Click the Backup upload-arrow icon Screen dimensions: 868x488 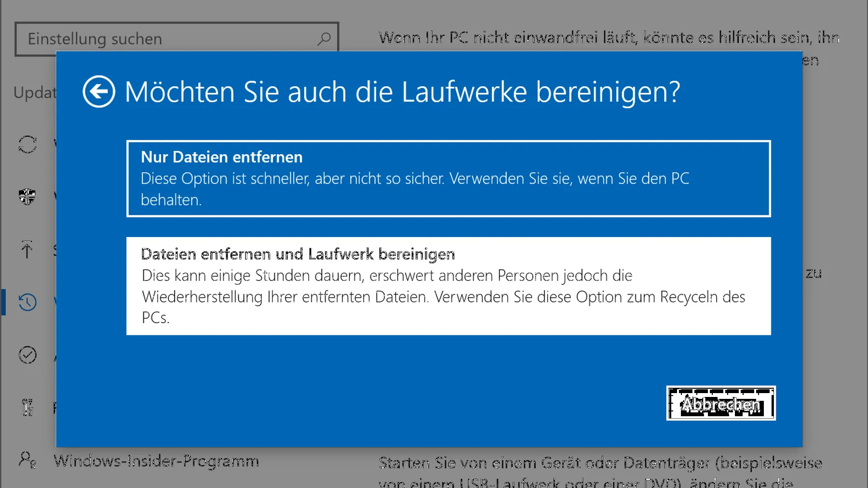[x=27, y=251]
